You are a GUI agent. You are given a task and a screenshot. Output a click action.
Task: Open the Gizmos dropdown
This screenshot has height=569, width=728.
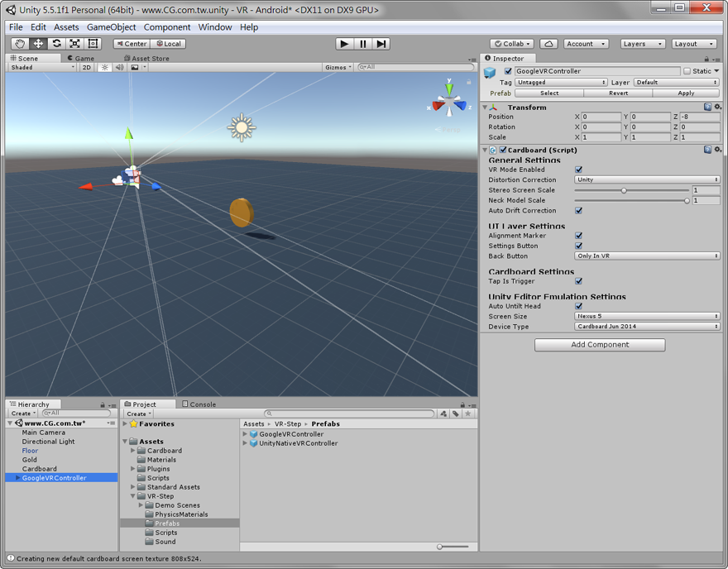tap(338, 67)
